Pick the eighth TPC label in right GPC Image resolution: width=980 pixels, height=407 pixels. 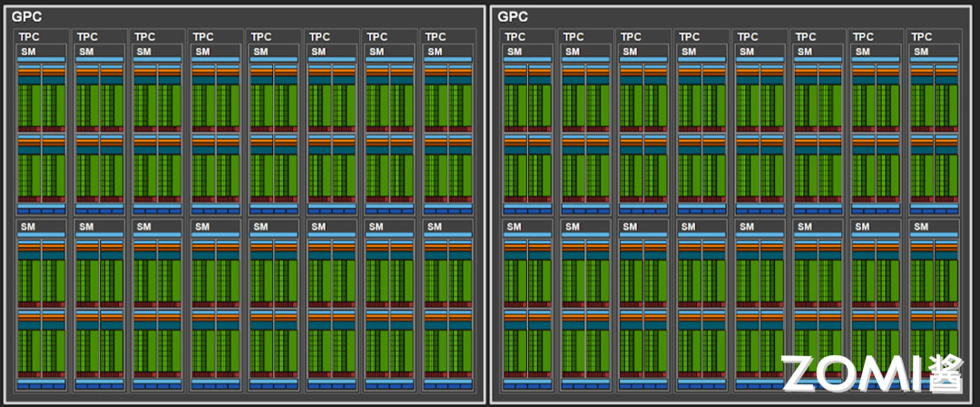(x=922, y=37)
